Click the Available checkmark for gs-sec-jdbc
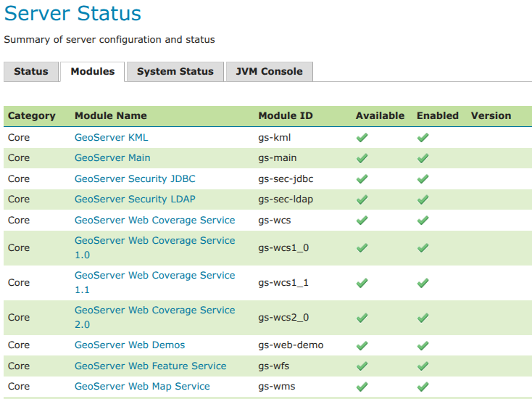The height and width of the screenshot is (399, 532). point(362,178)
